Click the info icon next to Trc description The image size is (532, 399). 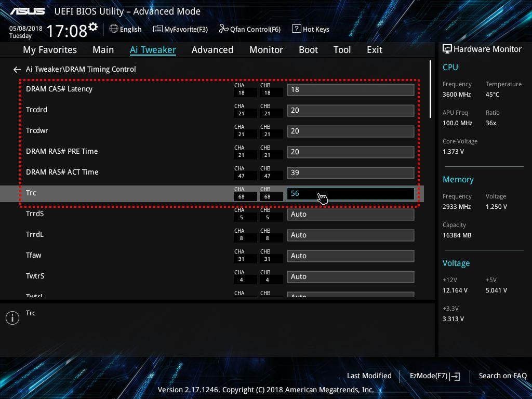tap(12, 317)
